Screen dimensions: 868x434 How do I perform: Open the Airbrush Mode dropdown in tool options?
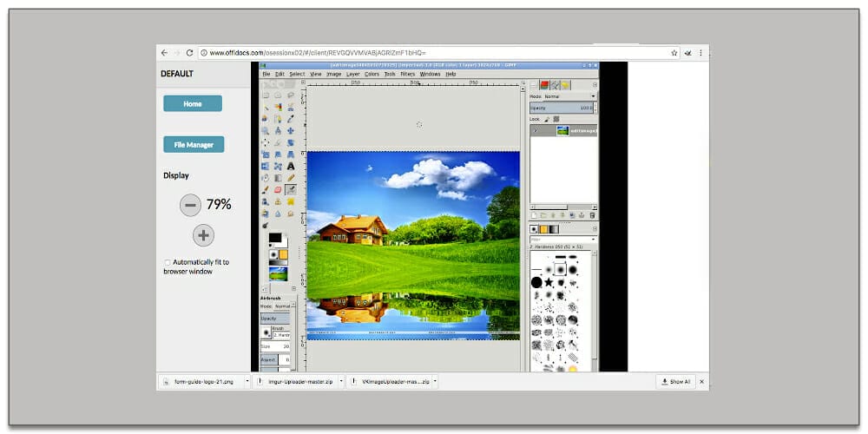click(x=284, y=306)
